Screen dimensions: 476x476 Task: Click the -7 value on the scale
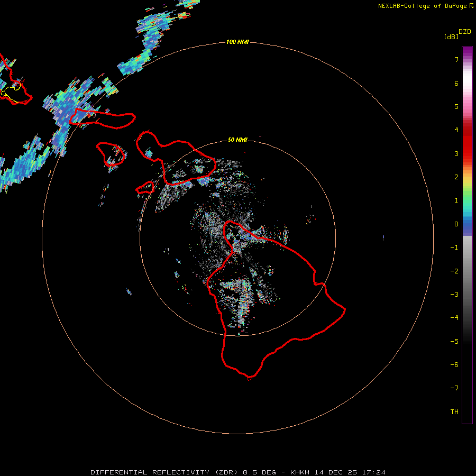[x=454, y=388]
